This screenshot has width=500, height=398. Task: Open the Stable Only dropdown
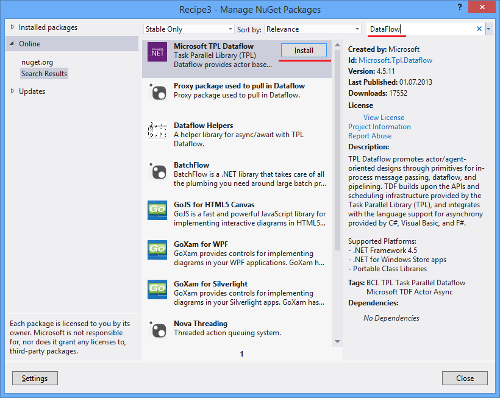tap(189, 29)
